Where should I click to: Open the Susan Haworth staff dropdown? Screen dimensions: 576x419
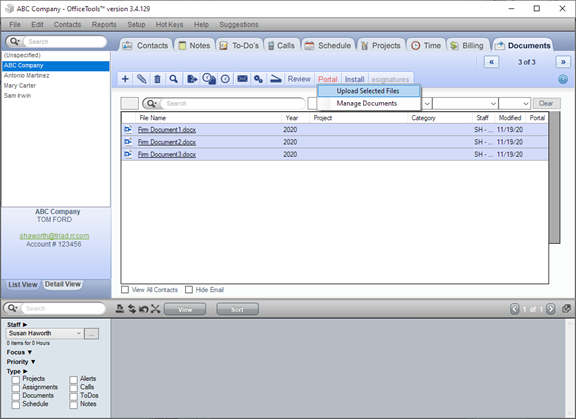pos(44,333)
